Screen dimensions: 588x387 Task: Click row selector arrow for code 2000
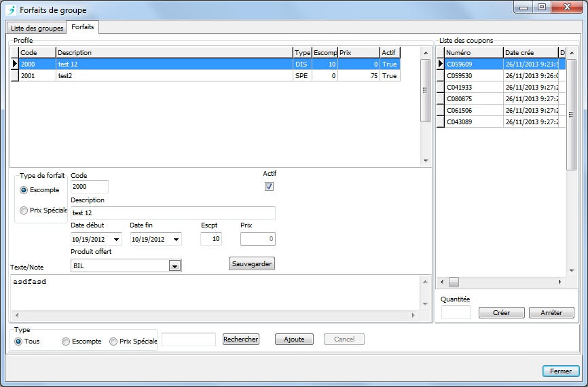(x=14, y=64)
